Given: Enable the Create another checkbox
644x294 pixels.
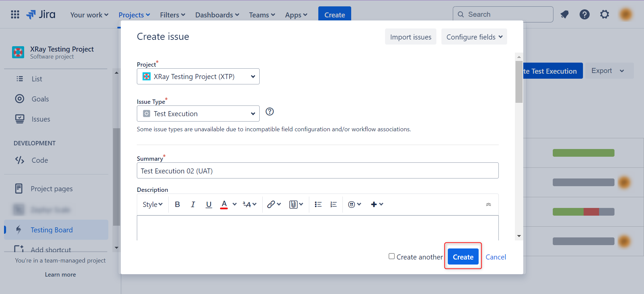Looking at the screenshot, I should (391, 256).
